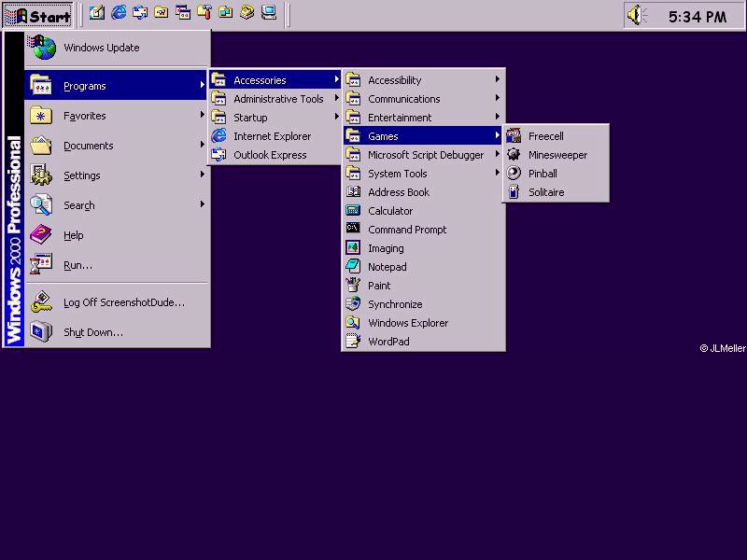
Task: Open Outlook Express from the quick launch bar
Action: tap(140, 13)
